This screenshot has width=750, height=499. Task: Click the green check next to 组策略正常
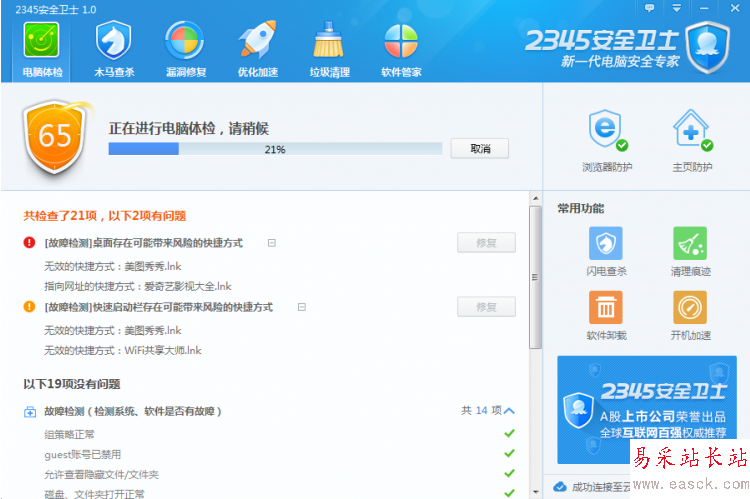click(509, 433)
